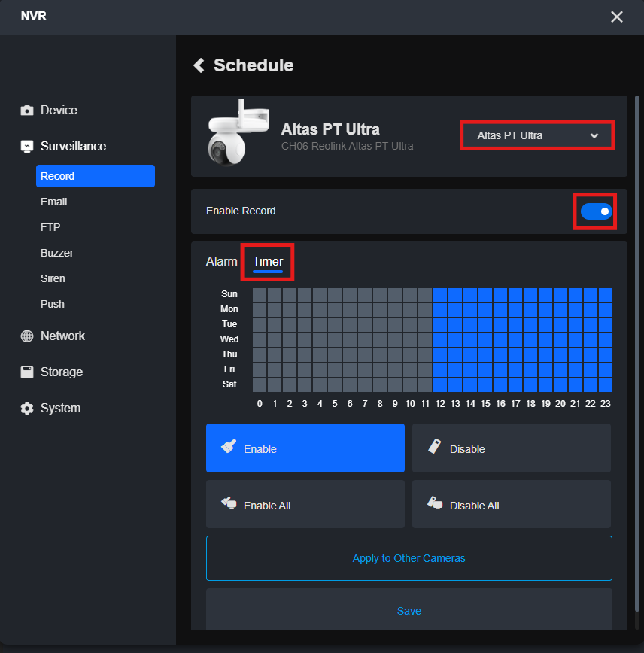Open the System section label
This screenshot has height=653, width=644.
click(x=60, y=408)
